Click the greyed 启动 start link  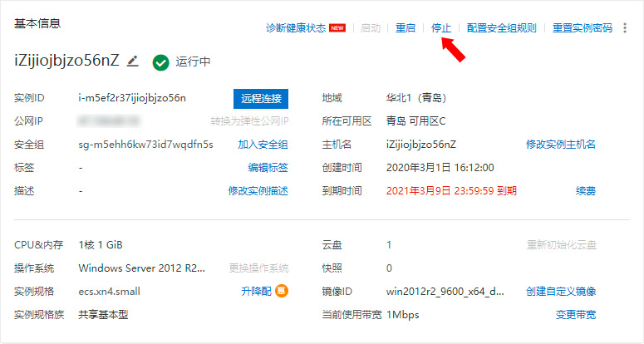[x=371, y=28]
